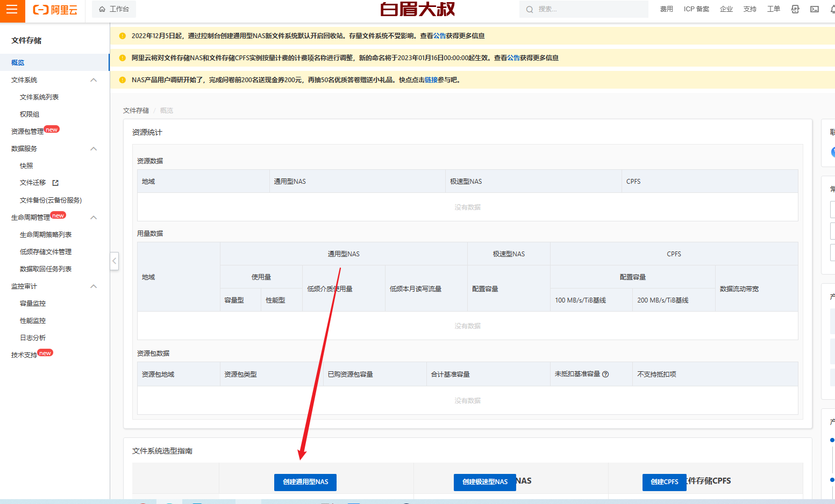Open the ICP 备案 menu
835x504 pixels.
[x=696, y=9]
